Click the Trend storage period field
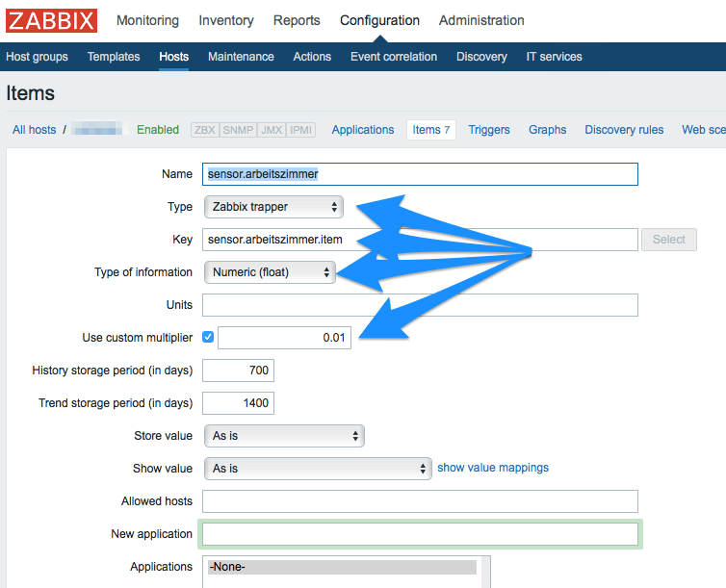 pos(238,403)
